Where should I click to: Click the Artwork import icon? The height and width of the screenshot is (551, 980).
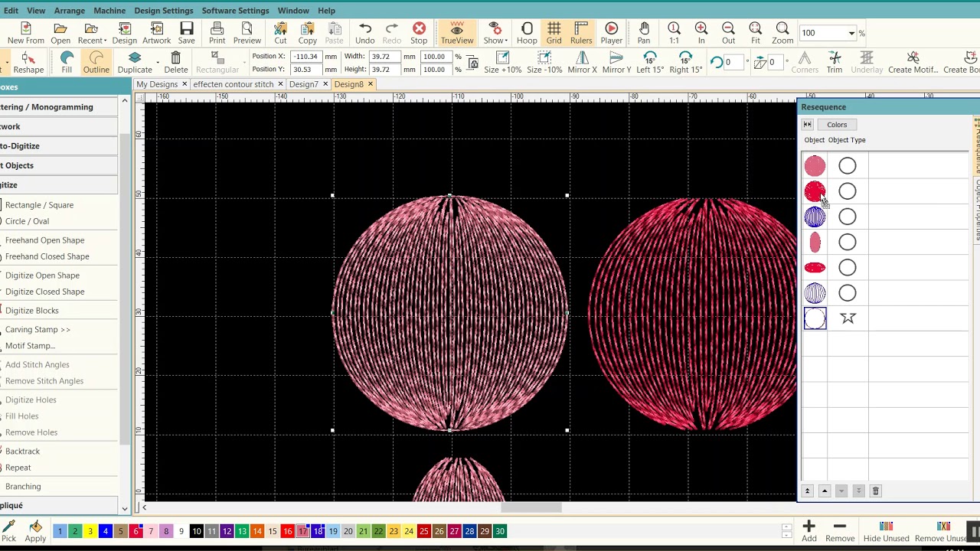(156, 33)
